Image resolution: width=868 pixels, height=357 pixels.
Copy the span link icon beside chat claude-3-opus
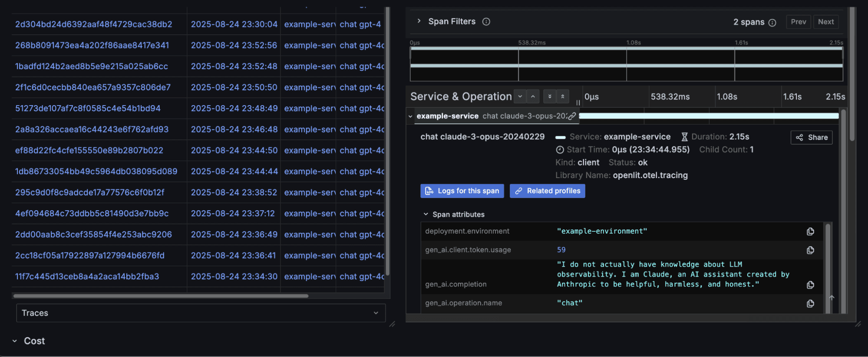572,116
